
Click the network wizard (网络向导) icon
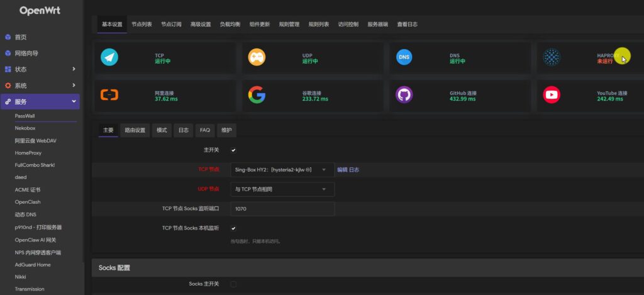(8, 53)
